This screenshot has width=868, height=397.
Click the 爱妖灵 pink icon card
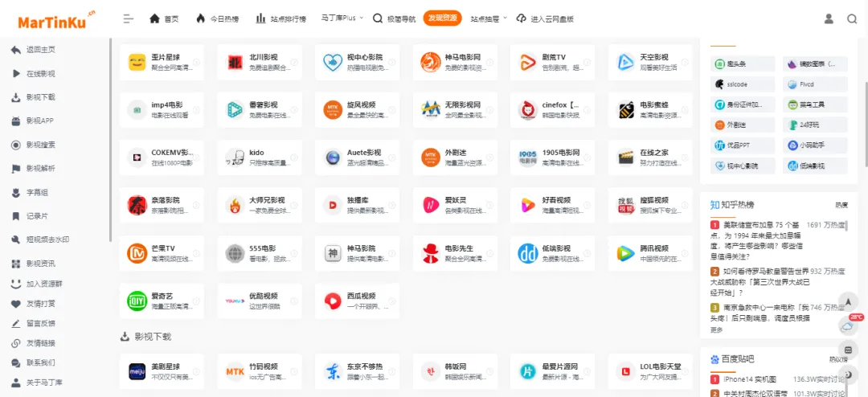[455, 206]
